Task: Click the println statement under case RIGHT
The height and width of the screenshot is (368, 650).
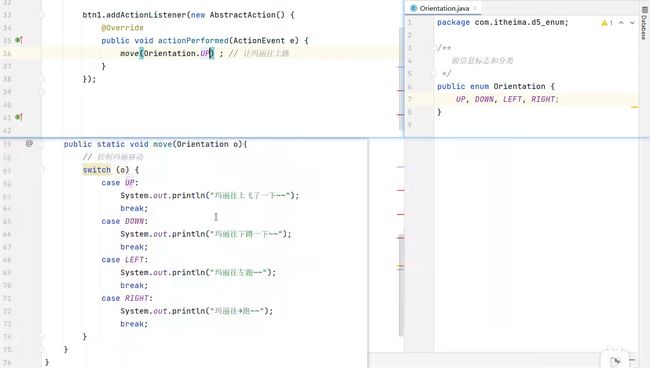Action: tap(197, 311)
